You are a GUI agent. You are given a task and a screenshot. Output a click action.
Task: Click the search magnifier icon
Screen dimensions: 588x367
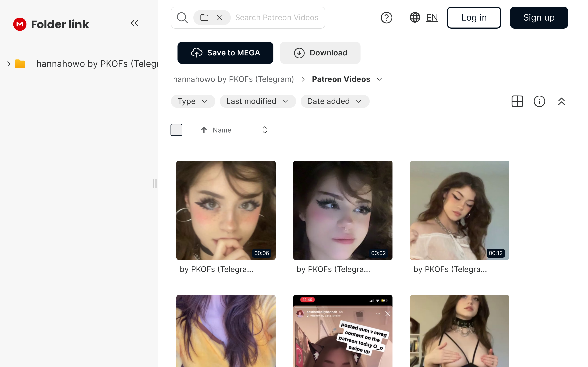(182, 17)
